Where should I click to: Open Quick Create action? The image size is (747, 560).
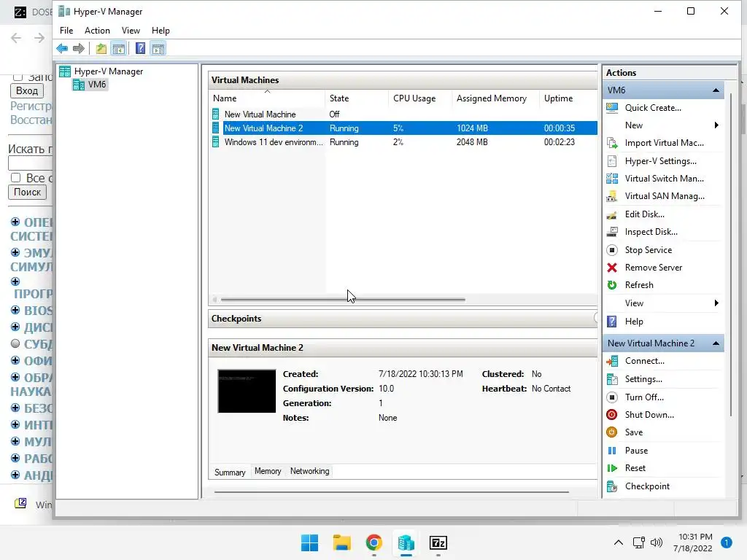point(653,108)
